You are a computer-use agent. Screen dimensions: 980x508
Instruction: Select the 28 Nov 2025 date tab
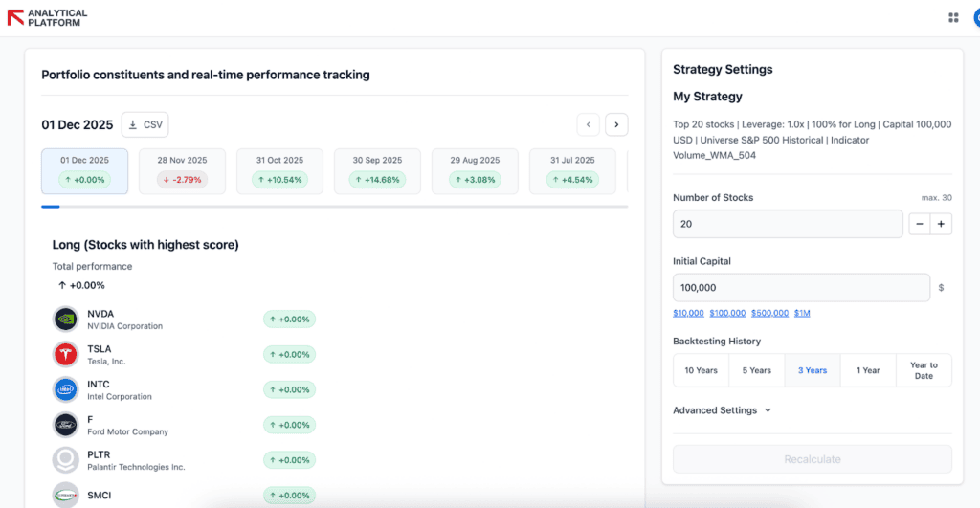[x=183, y=170]
